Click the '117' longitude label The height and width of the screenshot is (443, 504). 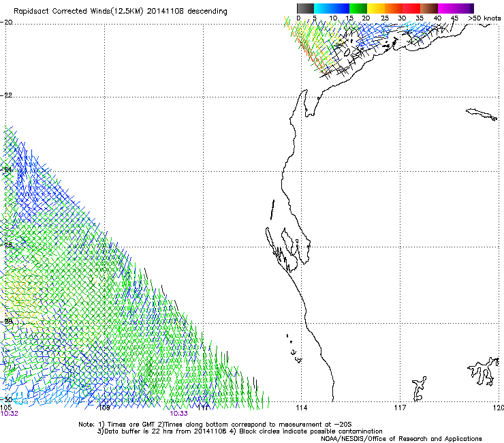point(400,408)
